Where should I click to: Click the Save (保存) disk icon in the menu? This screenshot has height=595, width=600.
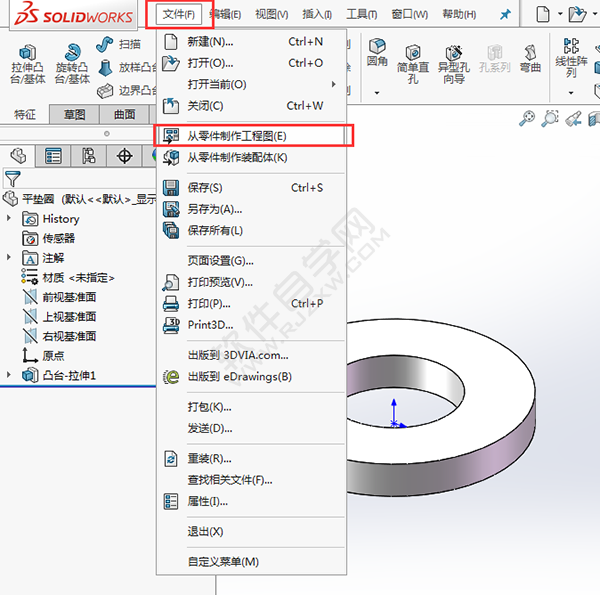point(171,188)
